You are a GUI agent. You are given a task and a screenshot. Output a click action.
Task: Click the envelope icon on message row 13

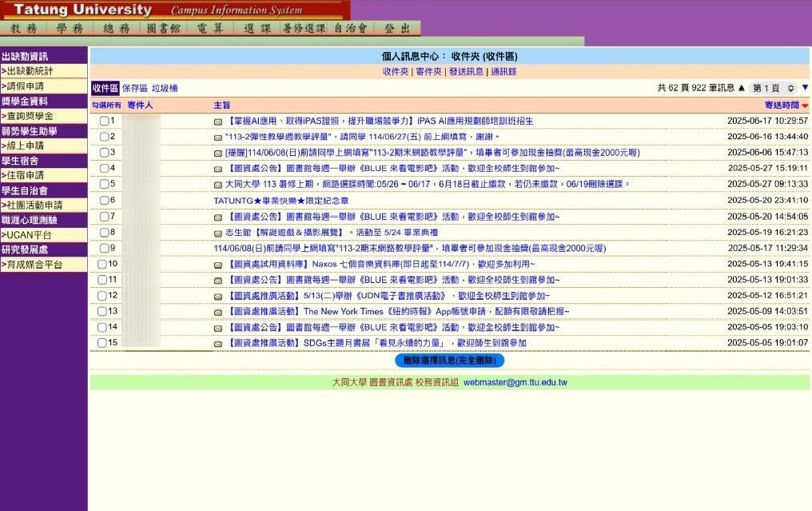pos(218,312)
